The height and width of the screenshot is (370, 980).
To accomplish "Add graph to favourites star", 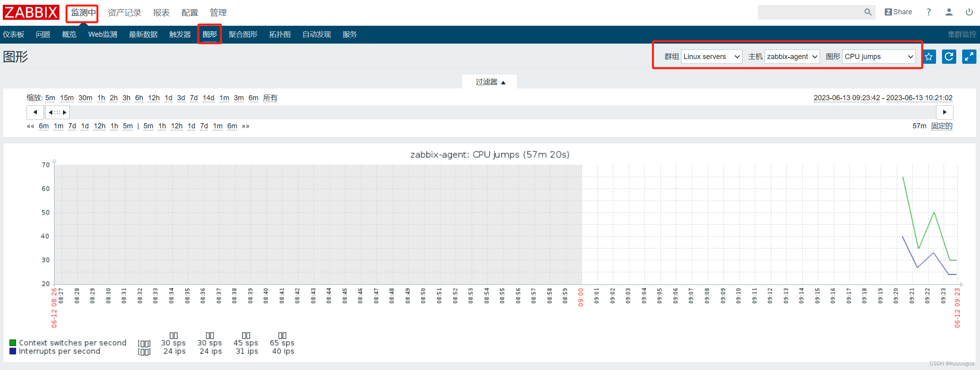I will pyautogui.click(x=929, y=57).
